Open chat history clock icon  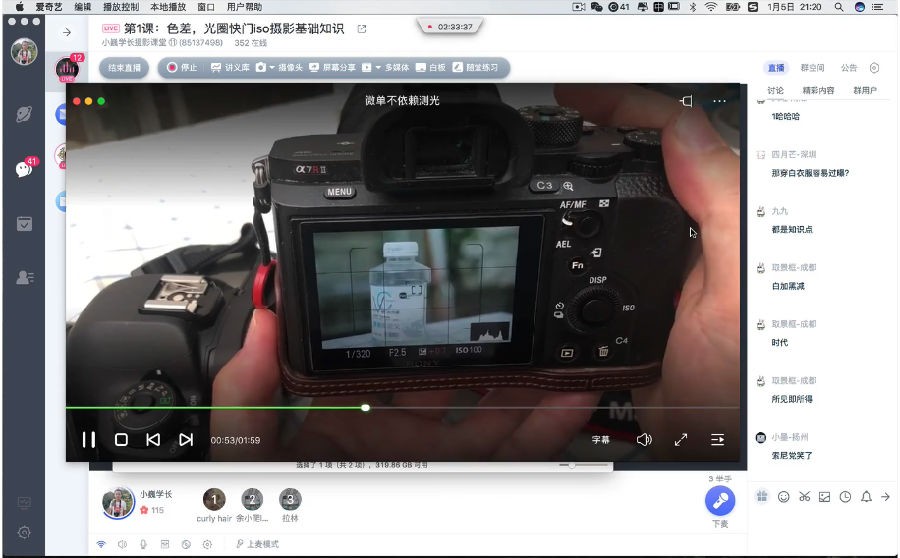pos(845,497)
